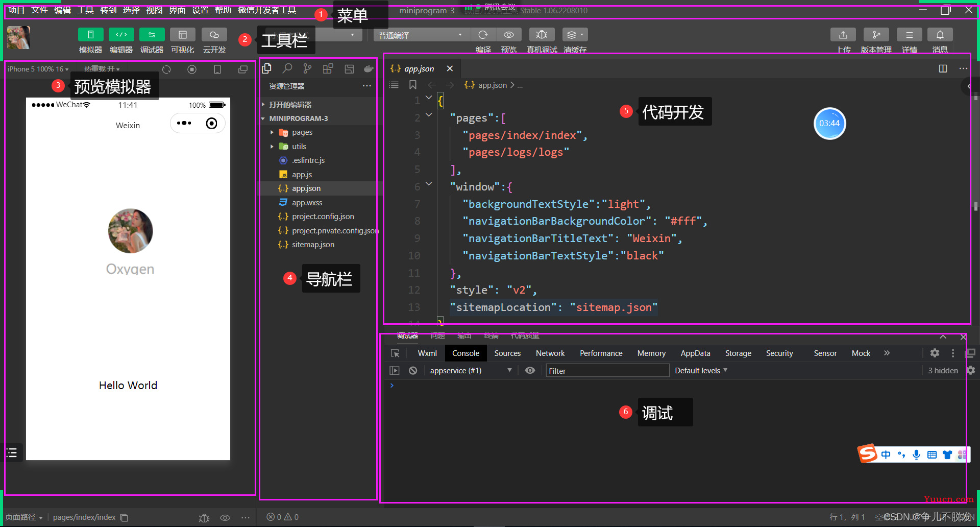Viewport: 980px width, 527px height.
Task: Open the 文件 menu
Action: (39, 10)
